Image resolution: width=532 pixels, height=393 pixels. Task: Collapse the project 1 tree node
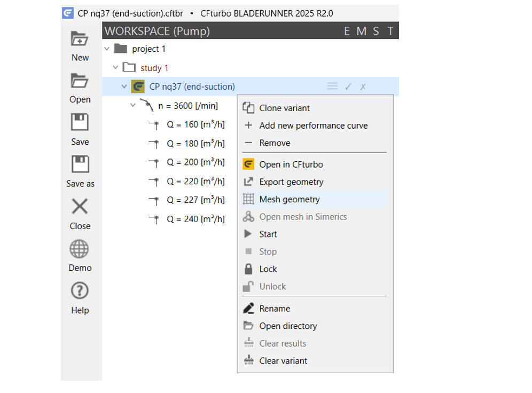coord(107,49)
